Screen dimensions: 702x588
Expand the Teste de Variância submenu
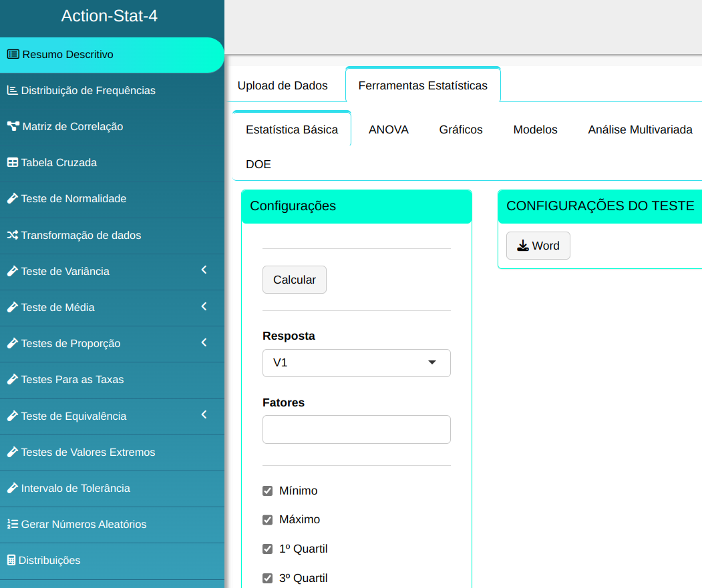(204, 270)
